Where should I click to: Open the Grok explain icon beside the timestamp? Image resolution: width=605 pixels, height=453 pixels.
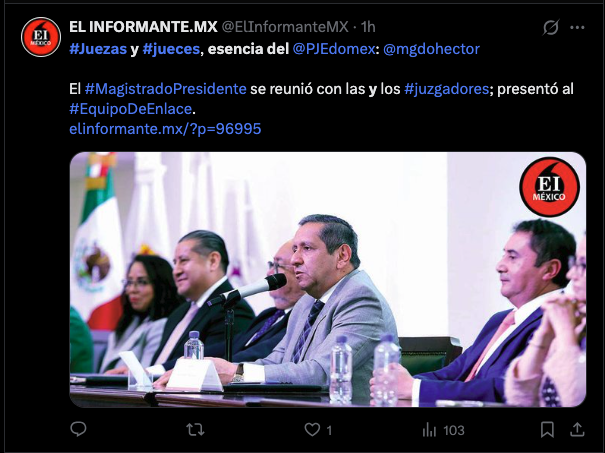tap(551, 27)
